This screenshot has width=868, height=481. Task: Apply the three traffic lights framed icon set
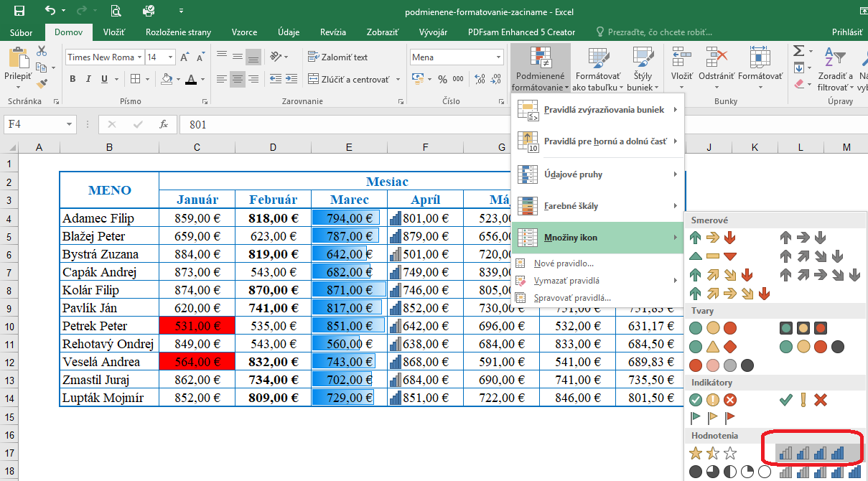[x=803, y=329]
